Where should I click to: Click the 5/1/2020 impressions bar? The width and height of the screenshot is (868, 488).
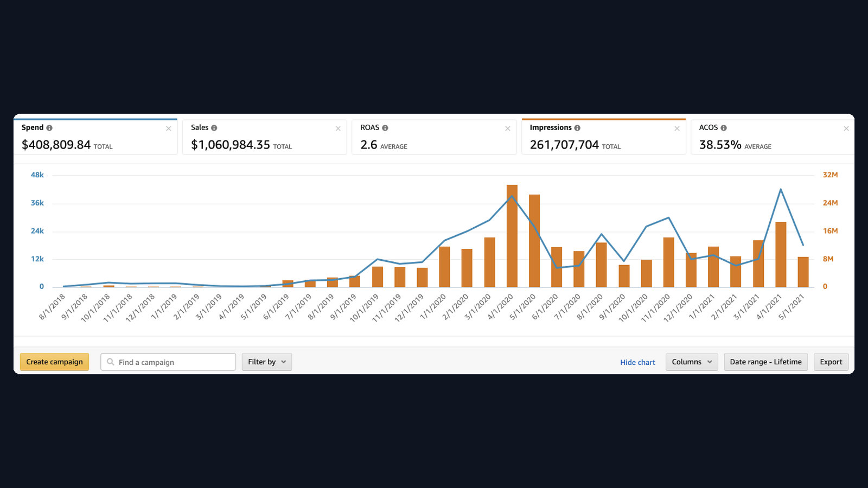point(534,241)
